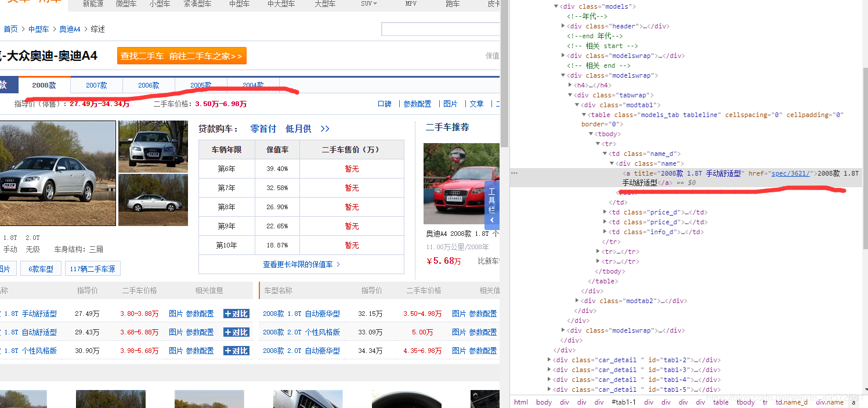Expand the div class="header" node
868x408 pixels.
pos(563,26)
